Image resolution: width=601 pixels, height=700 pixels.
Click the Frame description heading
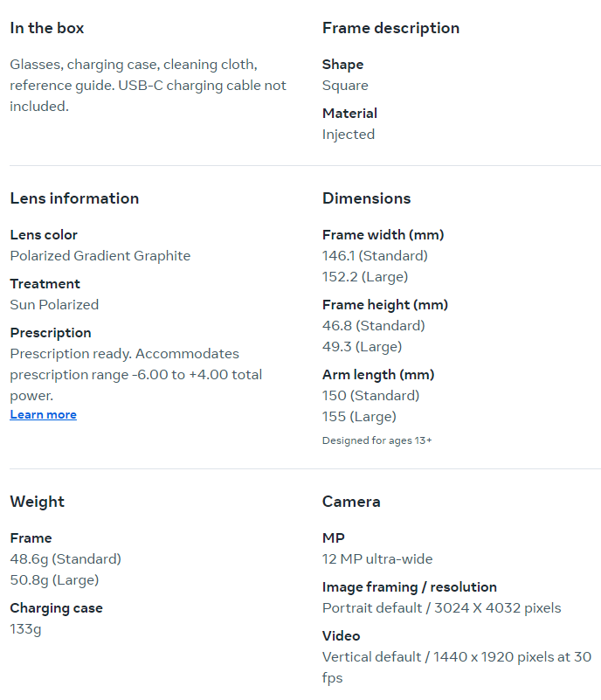[390, 28]
